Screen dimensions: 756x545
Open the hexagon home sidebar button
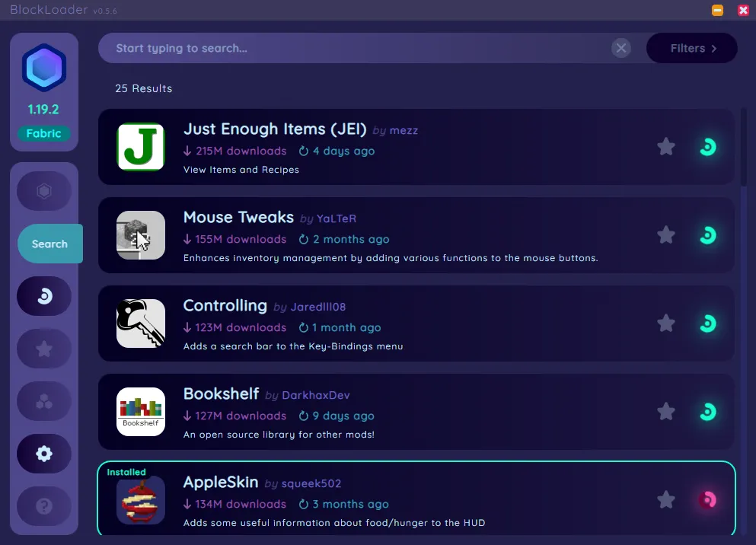(x=44, y=191)
